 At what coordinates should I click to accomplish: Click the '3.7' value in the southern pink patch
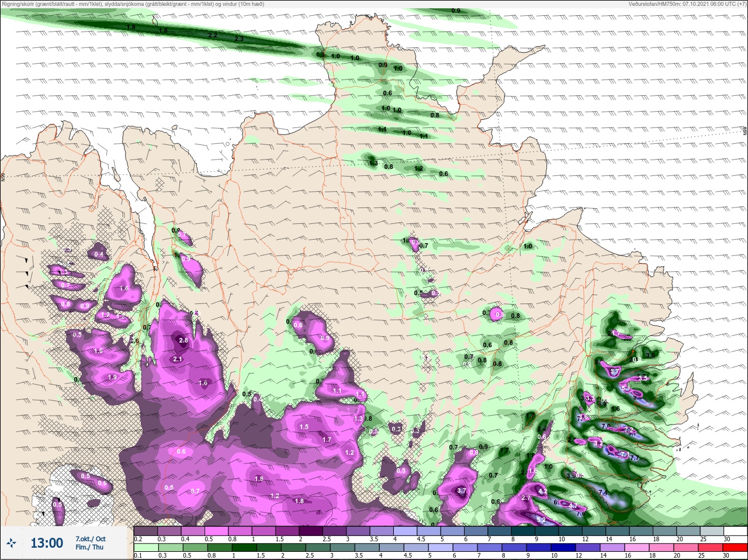click(x=461, y=491)
